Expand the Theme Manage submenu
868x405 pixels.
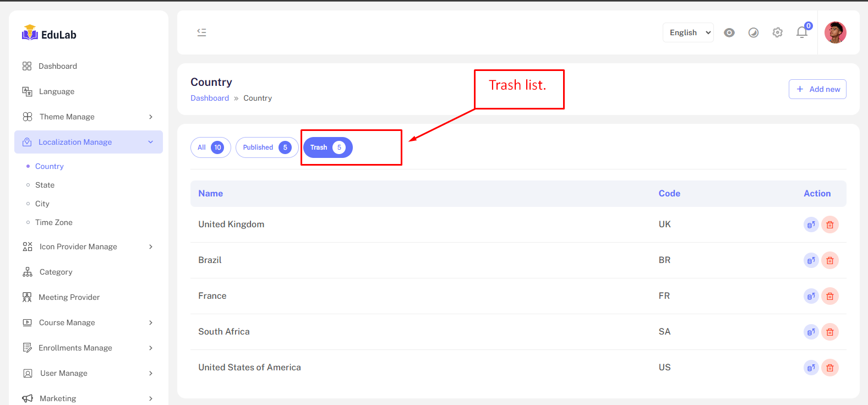(x=88, y=117)
